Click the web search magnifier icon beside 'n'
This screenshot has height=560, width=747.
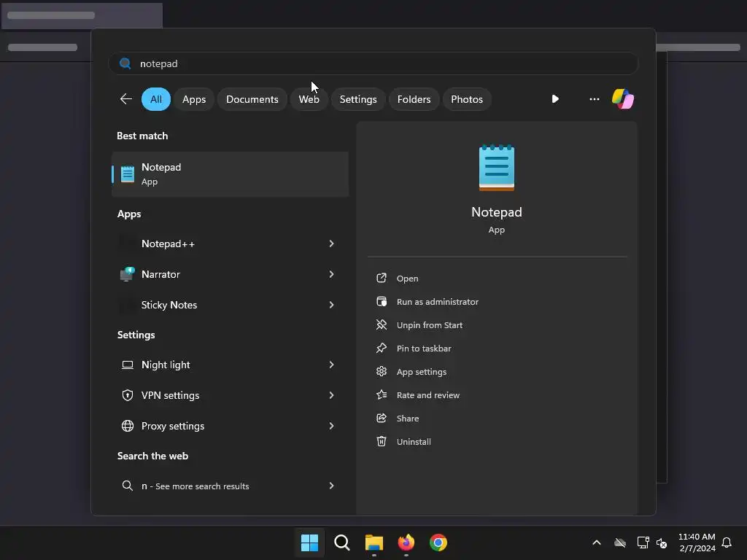(127, 486)
